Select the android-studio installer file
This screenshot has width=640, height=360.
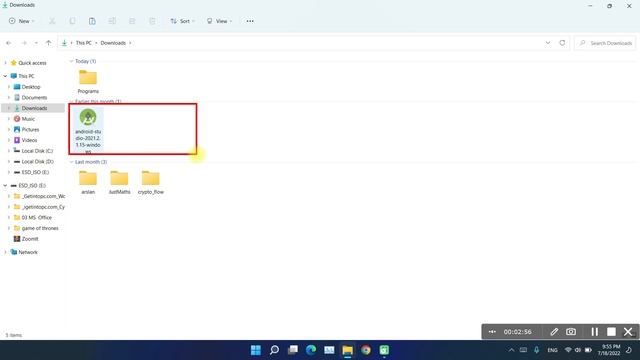click(88, 131)
